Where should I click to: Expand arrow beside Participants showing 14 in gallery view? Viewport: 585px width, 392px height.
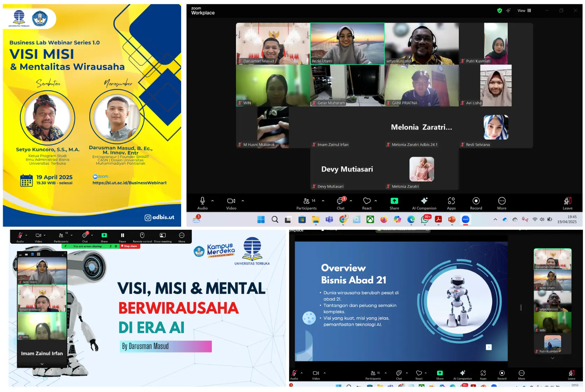(323, 201)
